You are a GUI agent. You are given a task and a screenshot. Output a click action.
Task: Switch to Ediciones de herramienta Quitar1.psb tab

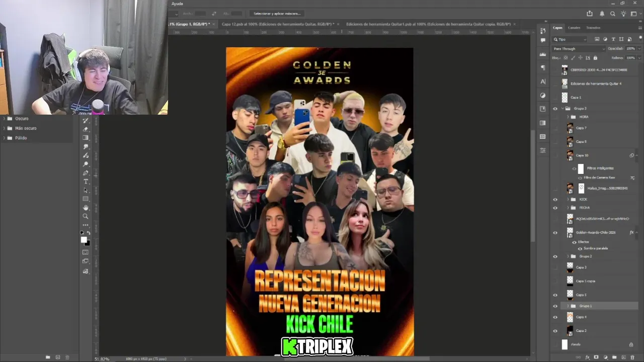coord(428,24)
